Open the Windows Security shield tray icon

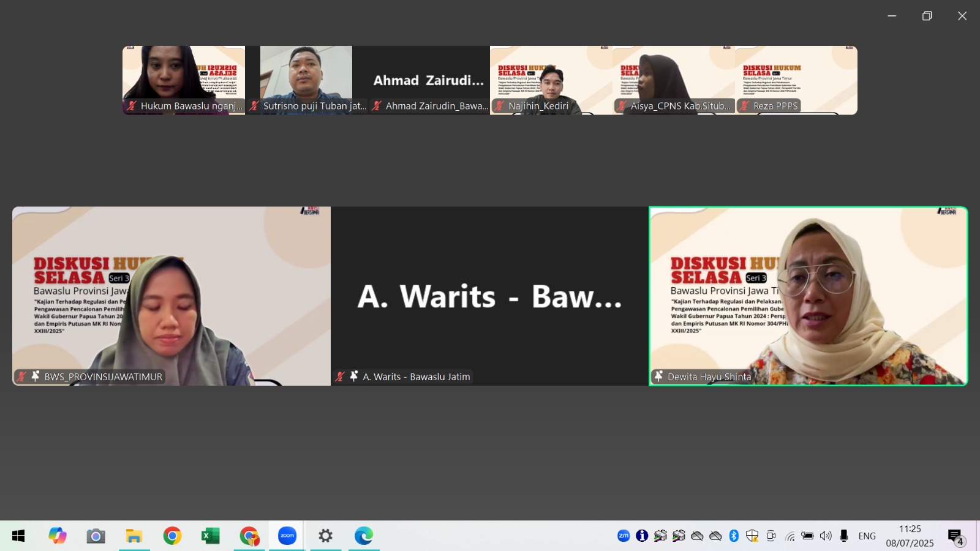coord(752,536)
